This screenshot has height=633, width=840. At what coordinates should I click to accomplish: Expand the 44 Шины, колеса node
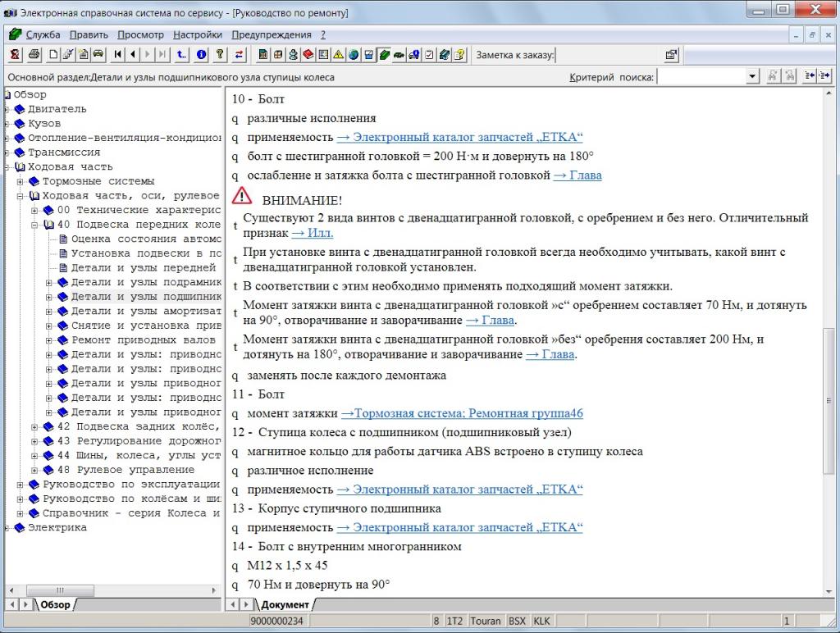pyautogui.click(x=34, y=456)
